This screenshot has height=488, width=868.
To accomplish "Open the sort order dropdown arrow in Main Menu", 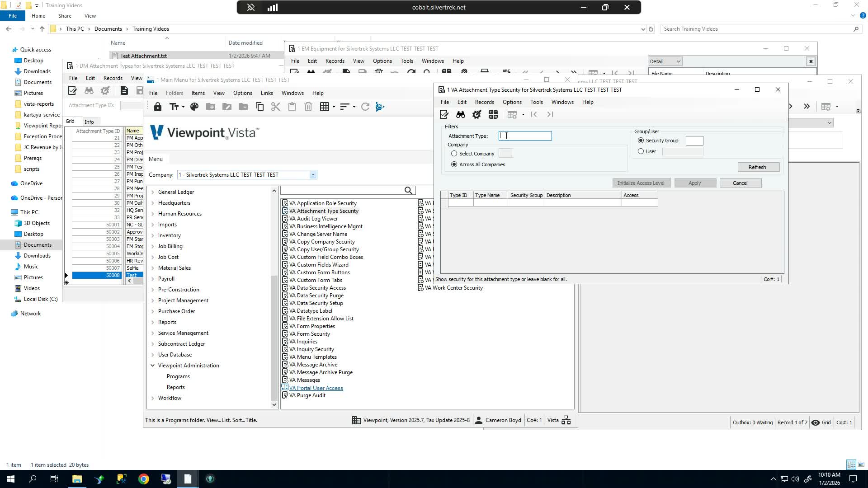I will (354, 107).
